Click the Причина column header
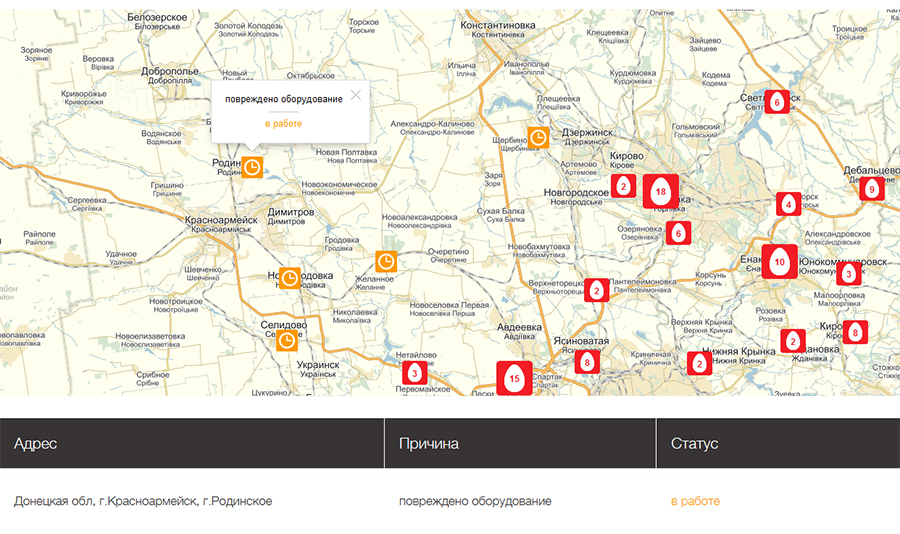Viewport: 900px width, 534px height. pos(428,443)
